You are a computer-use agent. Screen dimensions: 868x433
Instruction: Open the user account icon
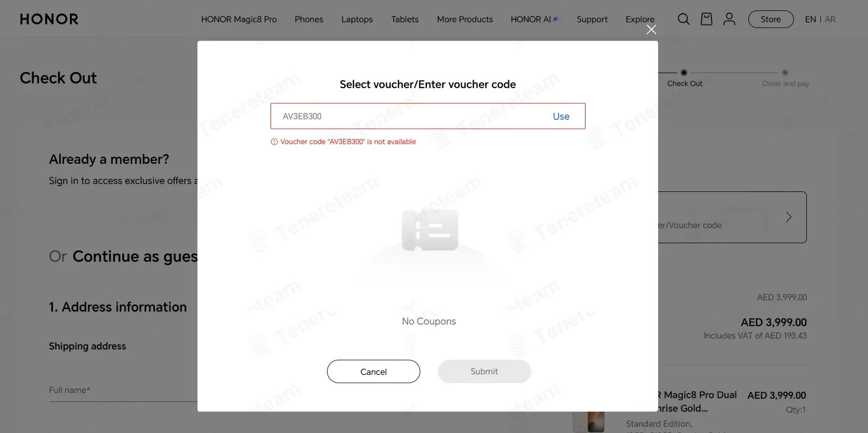click(x=729, y=19)
